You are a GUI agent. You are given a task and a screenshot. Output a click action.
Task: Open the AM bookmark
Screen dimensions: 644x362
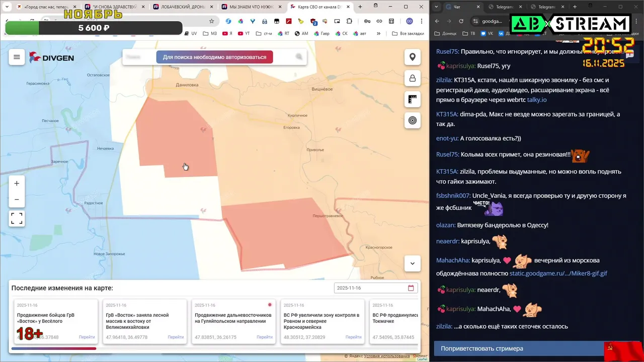click(301, 33)
